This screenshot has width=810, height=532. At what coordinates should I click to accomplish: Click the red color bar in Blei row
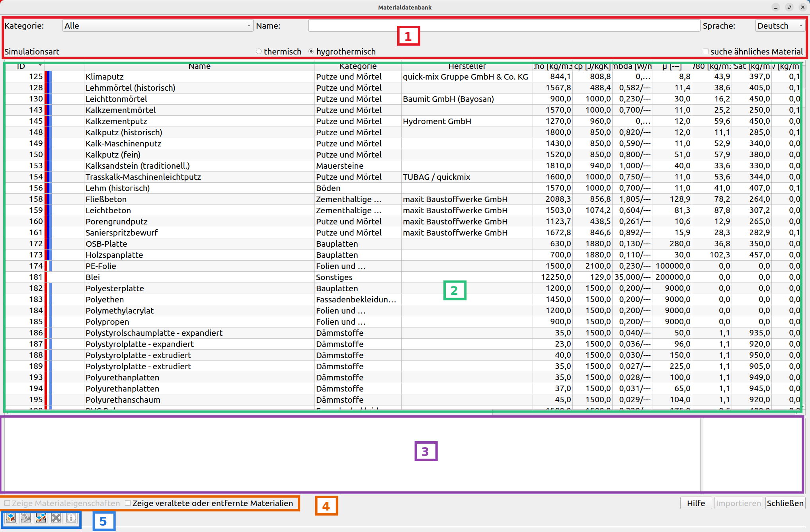46,277
